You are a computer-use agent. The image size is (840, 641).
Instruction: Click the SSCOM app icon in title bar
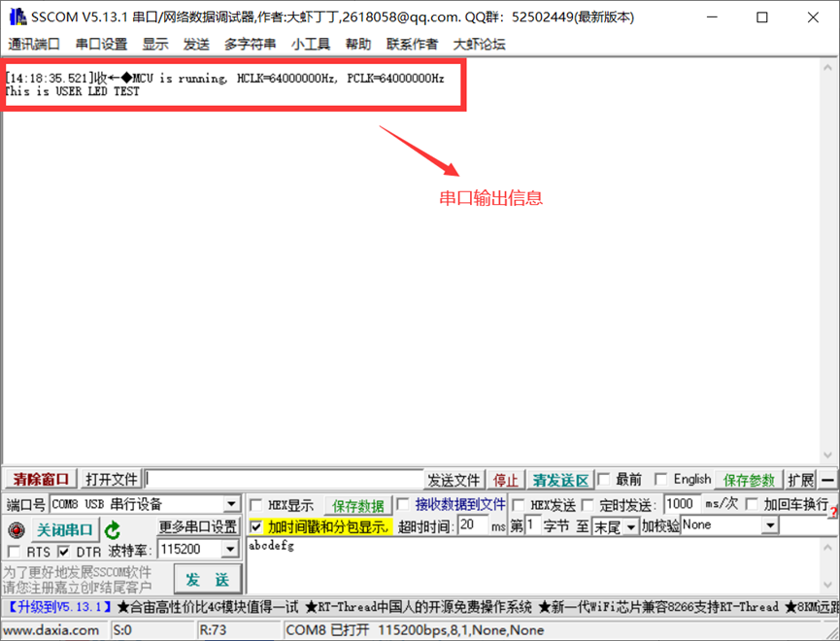[x=17, y=17]
